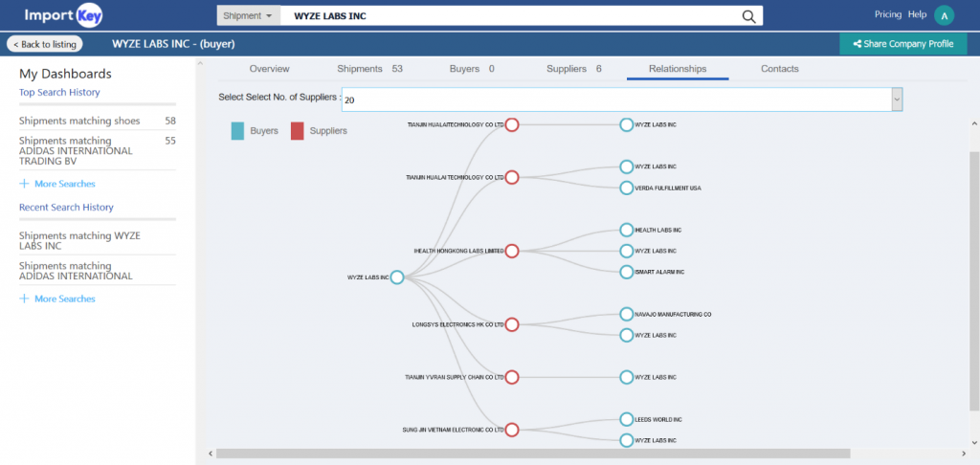The image size is (980, 465).
Task: Click the share icon in Share Company Profile
Action: pyautogui.click(x=857, y=44)
